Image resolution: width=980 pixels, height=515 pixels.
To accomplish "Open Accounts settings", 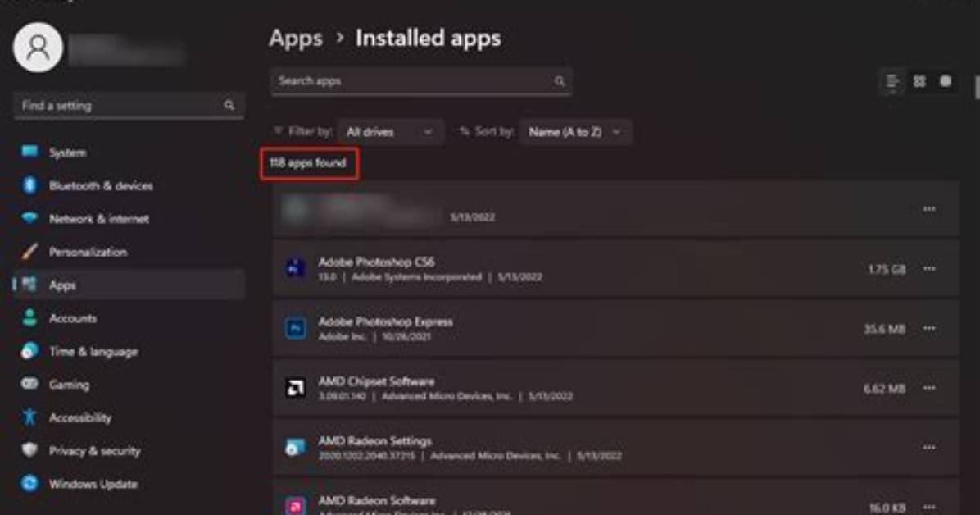I will tap(129, 318).
